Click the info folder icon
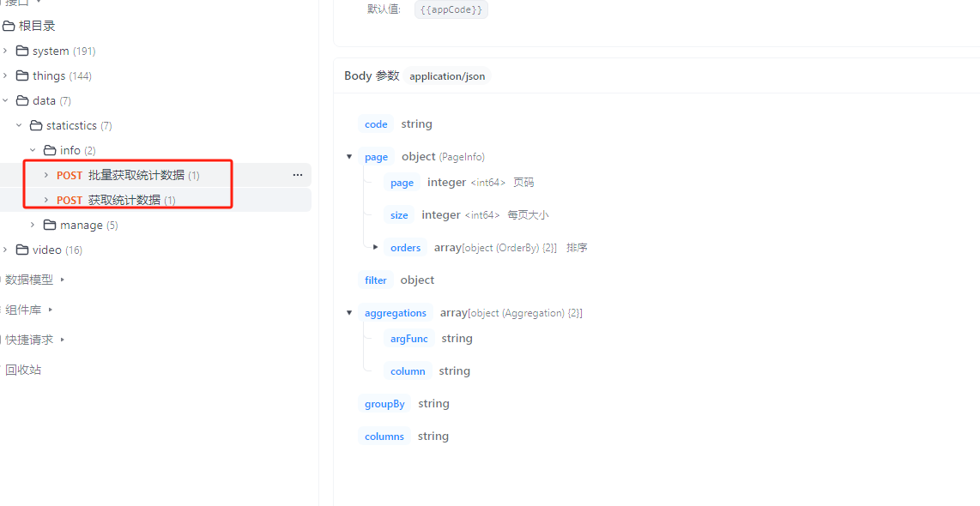The width and height of the screenshot is (980, 506). click(50, 151)
